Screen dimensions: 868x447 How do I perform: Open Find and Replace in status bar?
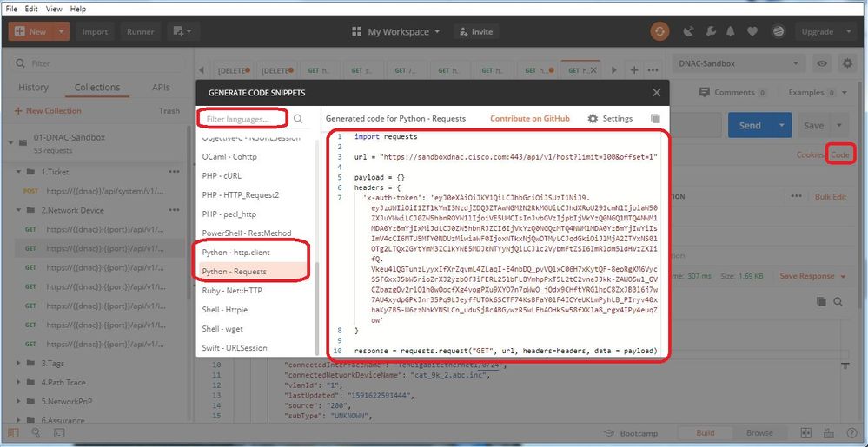36,432
